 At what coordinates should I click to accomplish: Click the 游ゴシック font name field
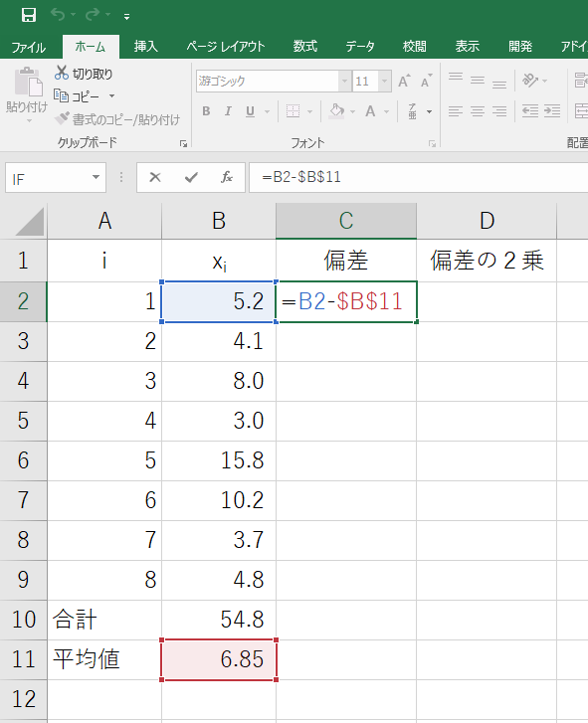[x=268, y=82]
